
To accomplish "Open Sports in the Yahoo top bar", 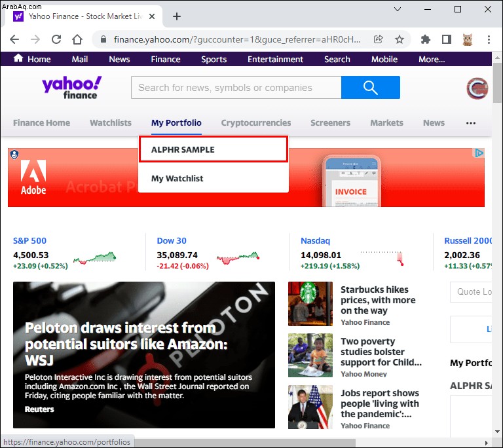I will (x=214, y=59).
